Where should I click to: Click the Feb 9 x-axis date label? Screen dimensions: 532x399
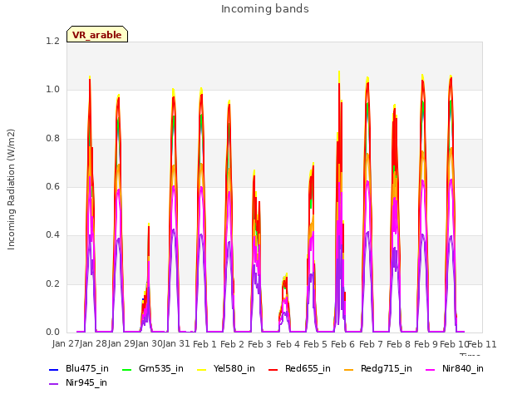(426, 344)
